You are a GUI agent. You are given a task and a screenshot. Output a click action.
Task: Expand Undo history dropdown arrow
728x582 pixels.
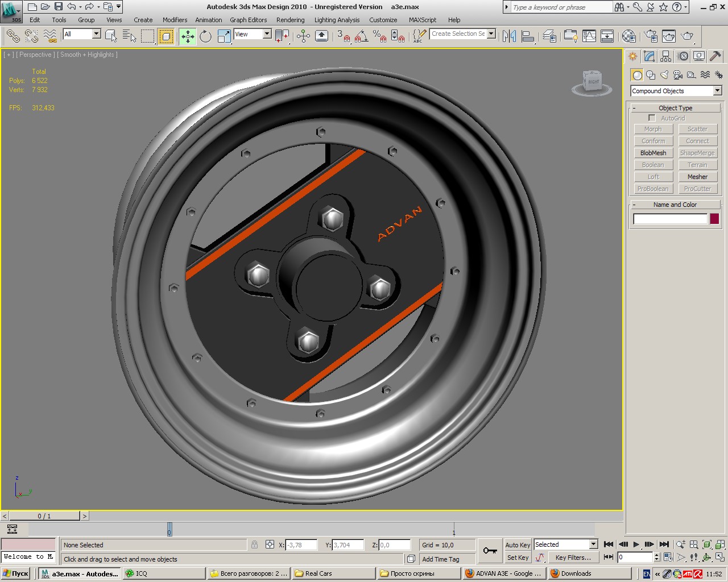tap(80, 7)
